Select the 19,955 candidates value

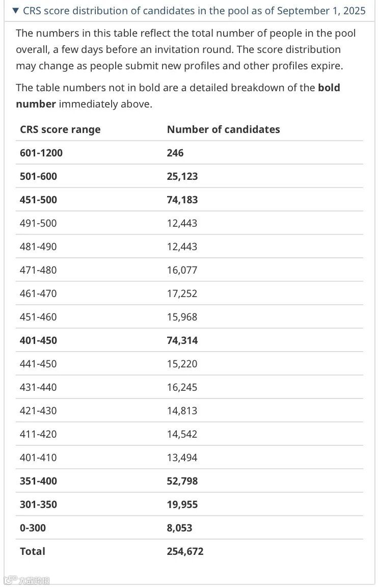pyautogui.click(x=182, y=504)
